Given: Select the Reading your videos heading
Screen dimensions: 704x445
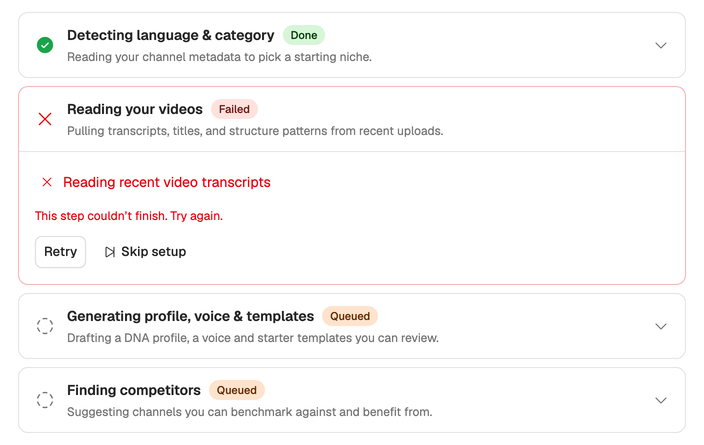Looking at the screenshot, I should [x=135, y=109].
